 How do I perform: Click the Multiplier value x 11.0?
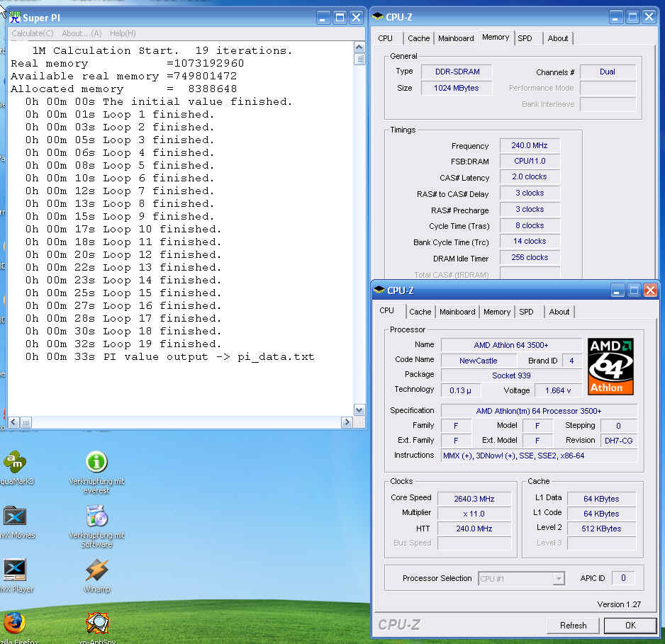(x=474, y=514)
